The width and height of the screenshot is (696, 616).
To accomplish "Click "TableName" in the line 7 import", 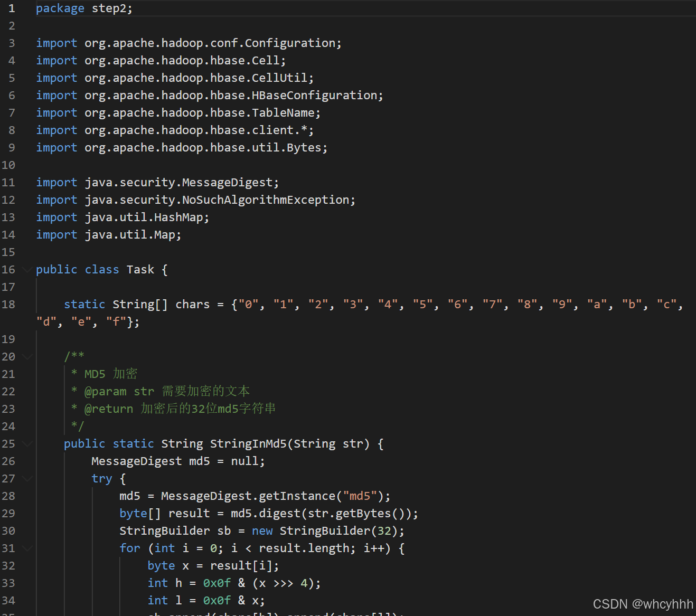I will click(283, 113).
